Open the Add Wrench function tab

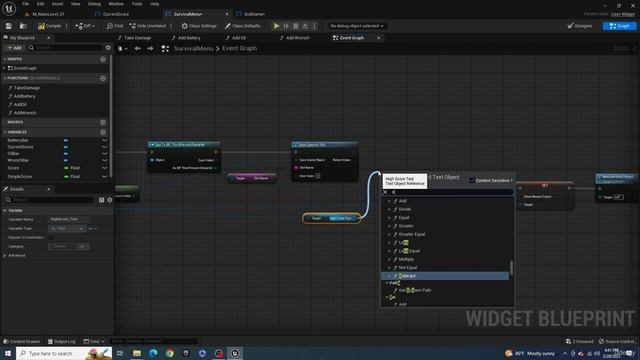298,38
